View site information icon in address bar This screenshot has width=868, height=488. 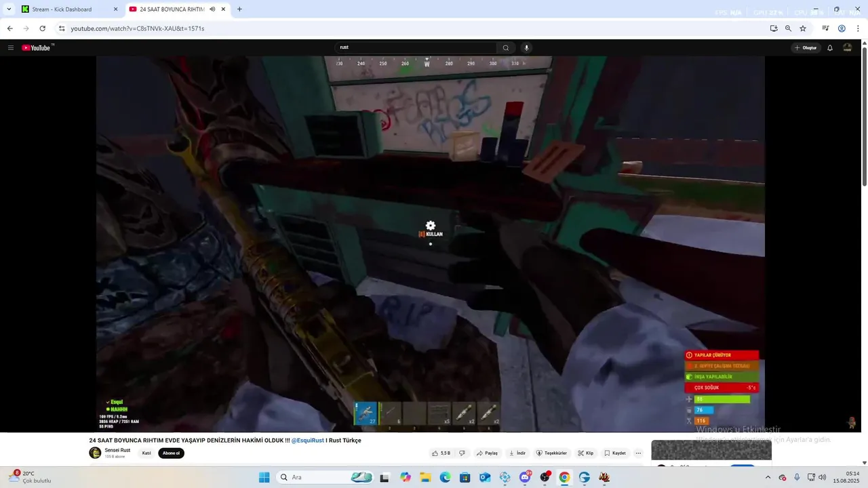pos(62,28)
